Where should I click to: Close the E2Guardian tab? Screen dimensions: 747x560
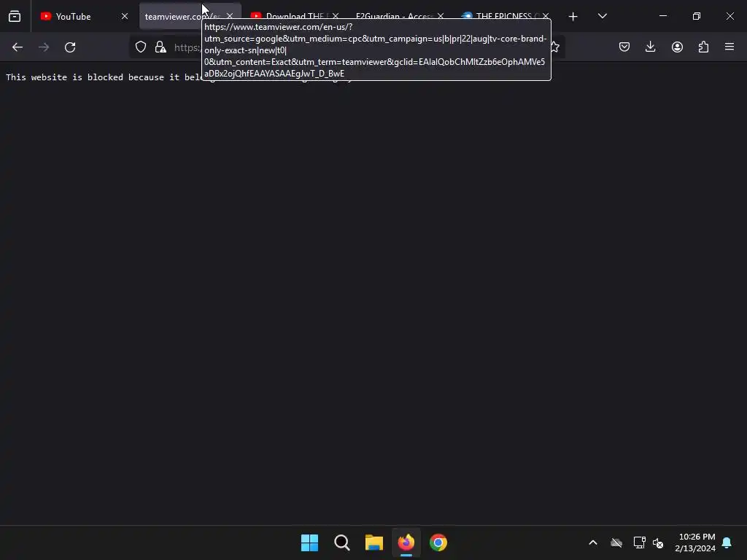[x=441, y=16]
